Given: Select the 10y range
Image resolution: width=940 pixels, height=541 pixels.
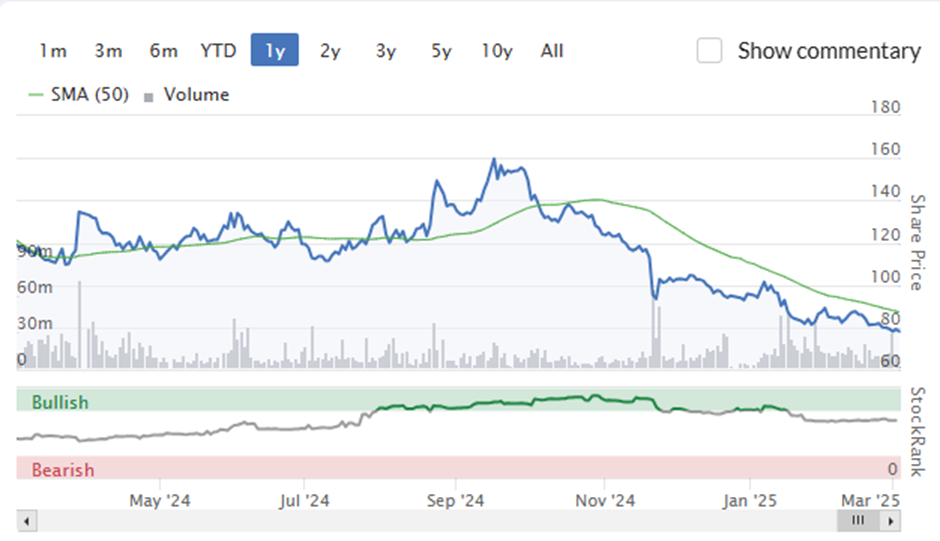Looking at the screenshot, I should (496, 50).
